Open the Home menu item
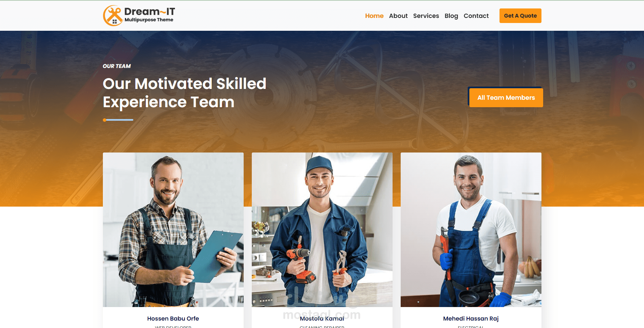 coord(374,16)
